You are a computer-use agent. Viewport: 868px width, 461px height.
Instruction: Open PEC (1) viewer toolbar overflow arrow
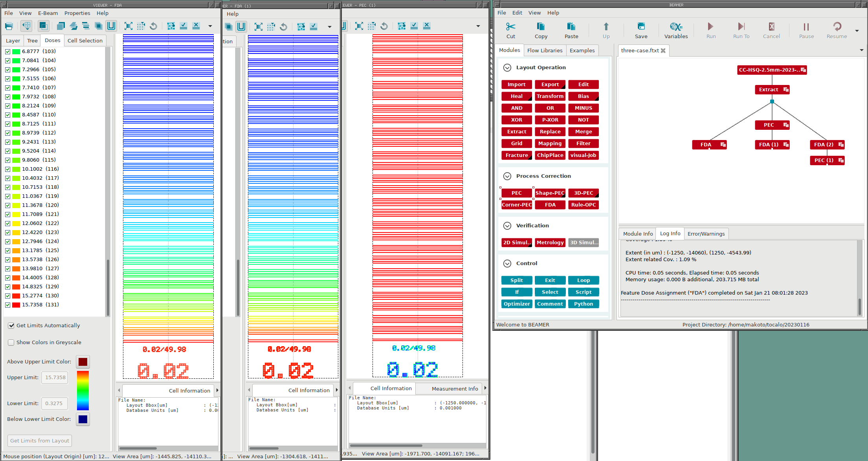pyautogui.click(x=478, y=26)
